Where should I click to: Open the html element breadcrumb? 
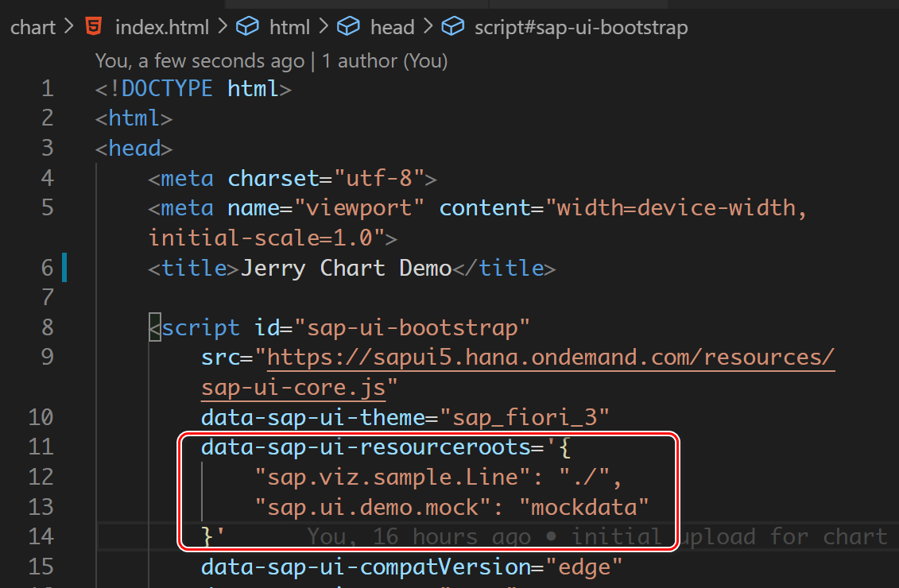[x=289, y=27]
